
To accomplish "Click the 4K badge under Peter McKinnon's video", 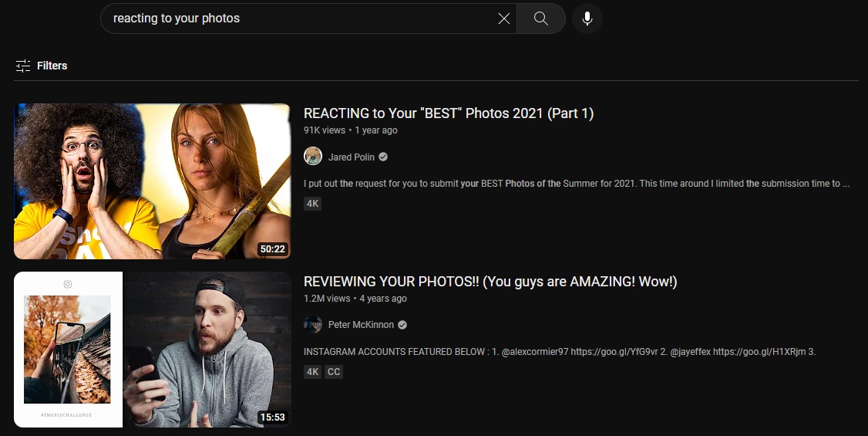I will 312,372.
